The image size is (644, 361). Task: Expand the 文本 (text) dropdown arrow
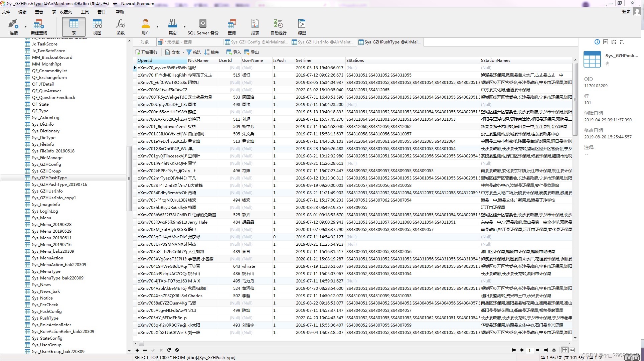183,52
